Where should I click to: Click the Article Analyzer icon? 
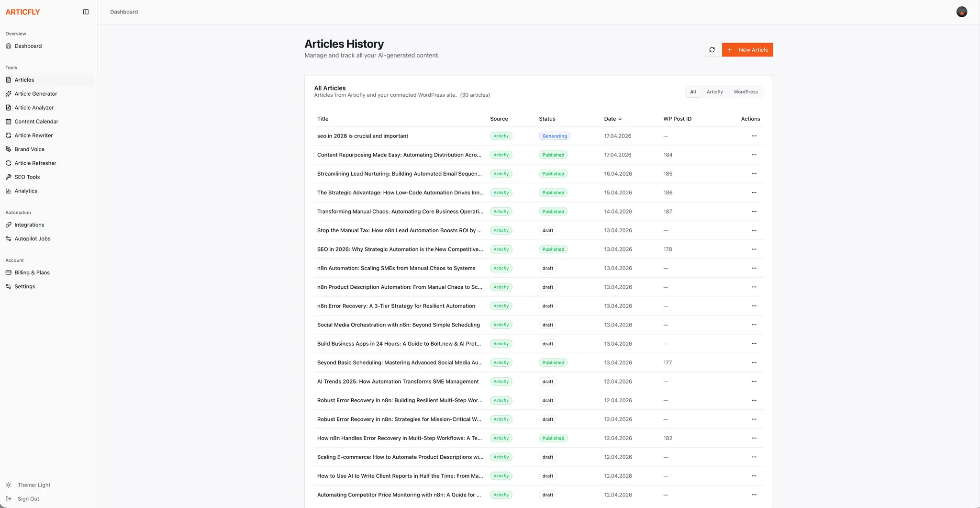tap(9, 108)
